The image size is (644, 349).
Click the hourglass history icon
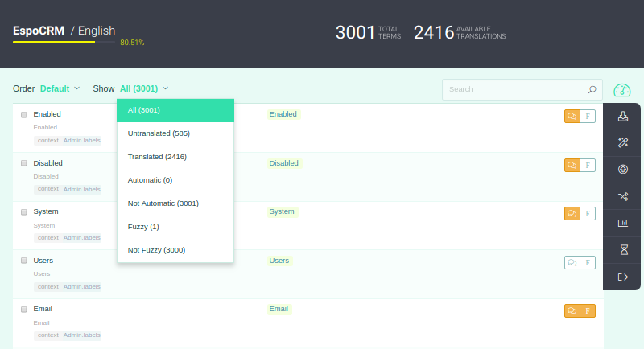pos(624,250)
